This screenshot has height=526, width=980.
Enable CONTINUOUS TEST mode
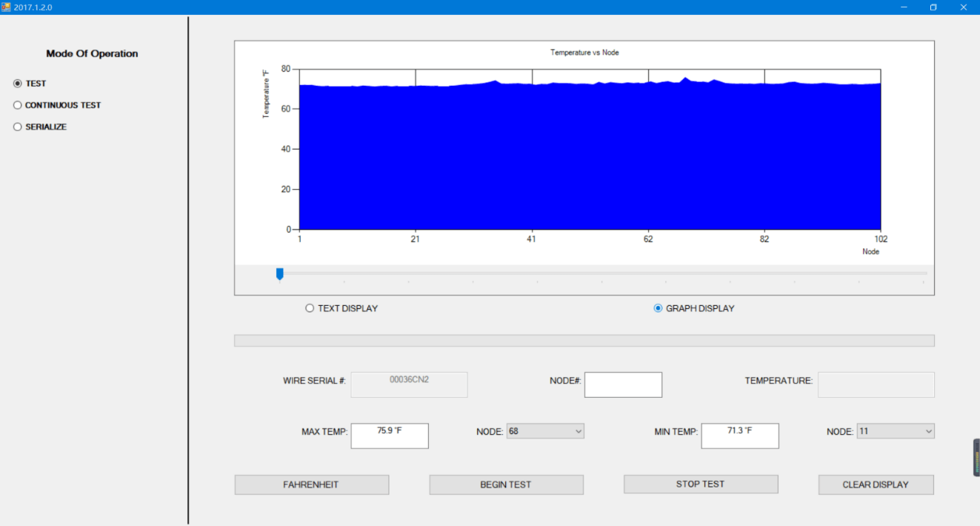click(x=18, y=105)
